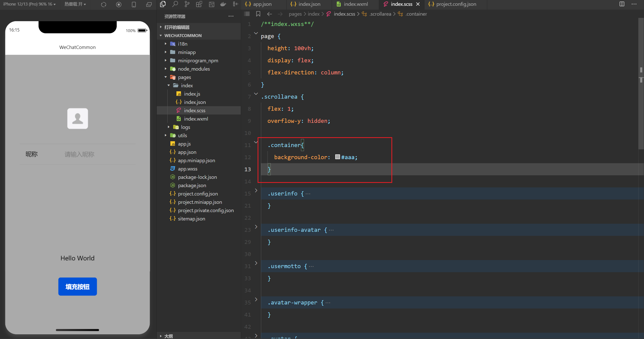Switch to the project.config.json tab

[x=456, y=4]
